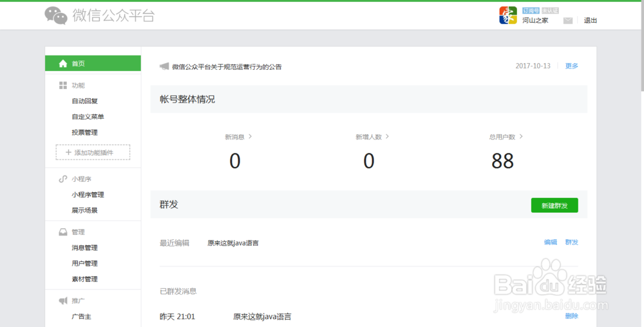Click the green 新建群发 button
Image resolution: width=644 pixels, height=327 pixels.
coord(554,205)
